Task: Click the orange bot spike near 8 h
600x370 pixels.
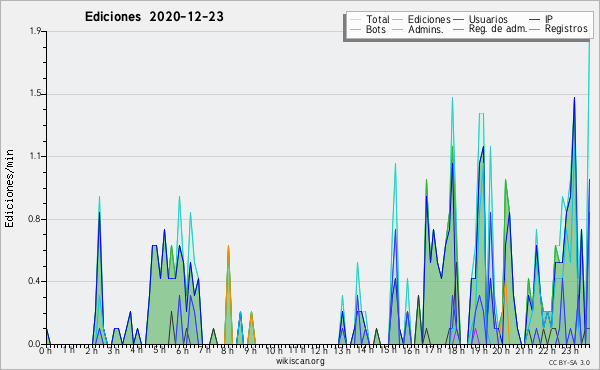Action: 228,295
